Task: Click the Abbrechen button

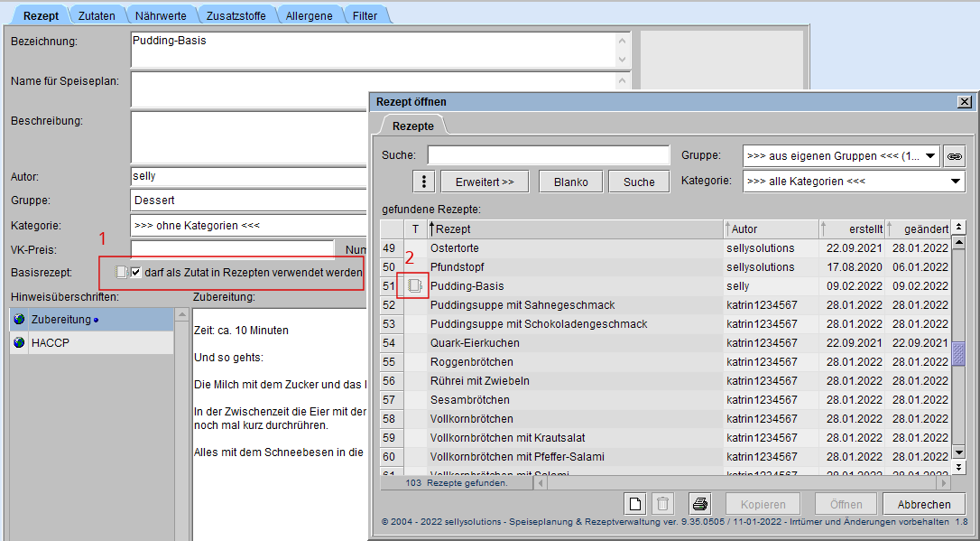Action: coord(923,504)
